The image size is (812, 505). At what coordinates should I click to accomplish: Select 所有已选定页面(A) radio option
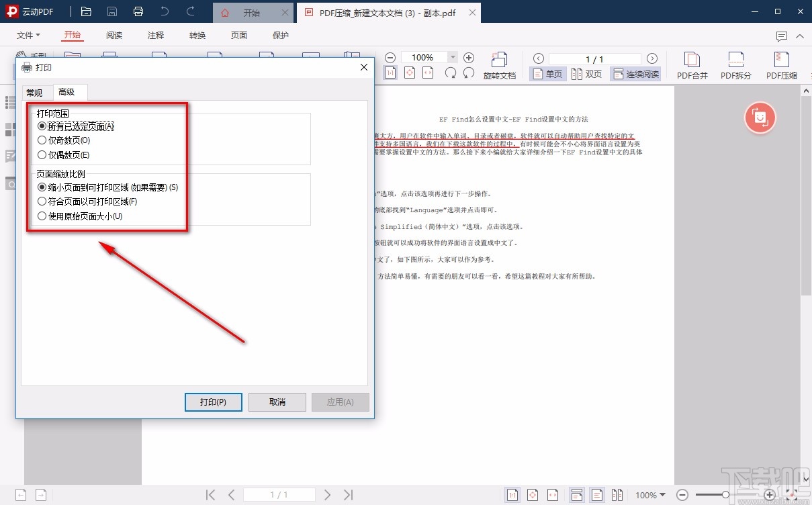[x=76, y=126]
